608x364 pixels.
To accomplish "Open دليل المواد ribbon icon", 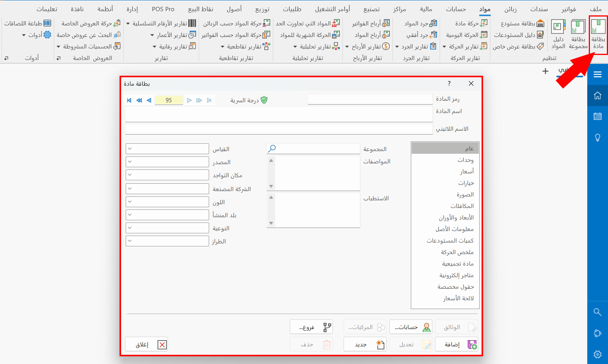I will 558,35.
